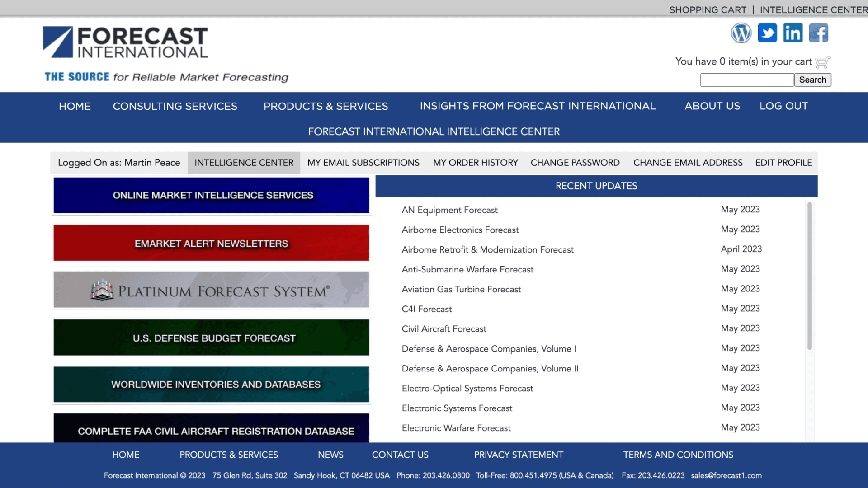The height and width of the screenshot is (488, 868).
Task: Open INSIGHTS FROM FORECAST INTERNATIONAL menu
Action: (x=538, y=106)
